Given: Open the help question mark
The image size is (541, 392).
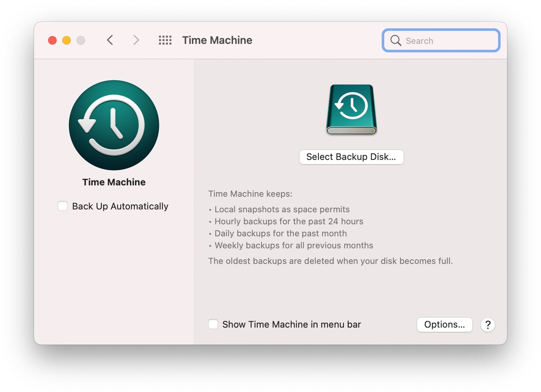Looking at the screenshot, I should pos(488,324).
